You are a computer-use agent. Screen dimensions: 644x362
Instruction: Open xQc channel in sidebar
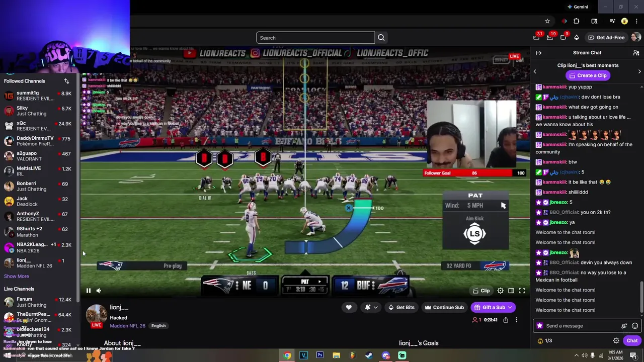pyautogui.click(x=38, y=126)
